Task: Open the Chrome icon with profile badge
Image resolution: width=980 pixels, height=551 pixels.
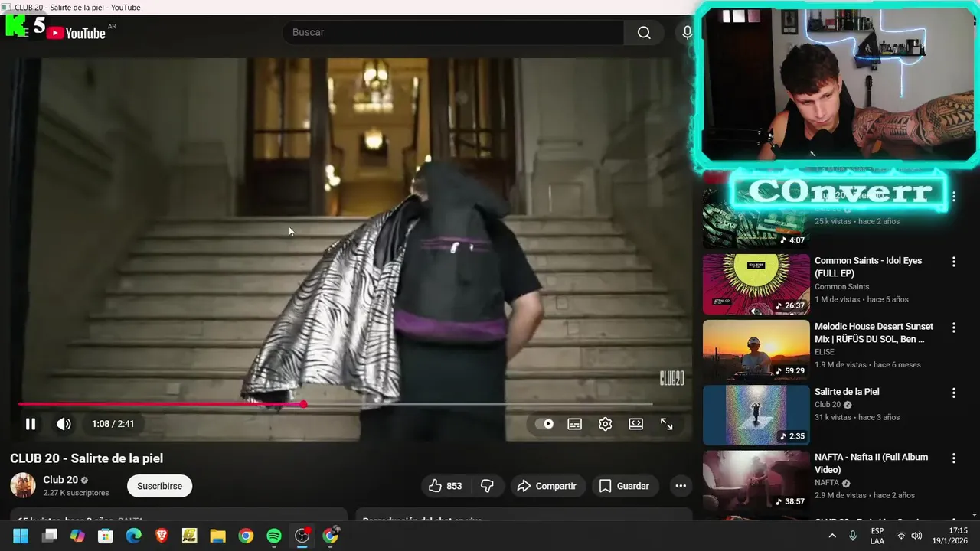Action: coord(331,536)
